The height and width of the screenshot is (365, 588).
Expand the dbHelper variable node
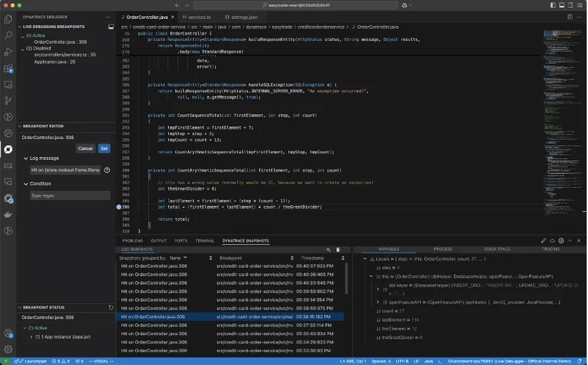coord(377,289)
